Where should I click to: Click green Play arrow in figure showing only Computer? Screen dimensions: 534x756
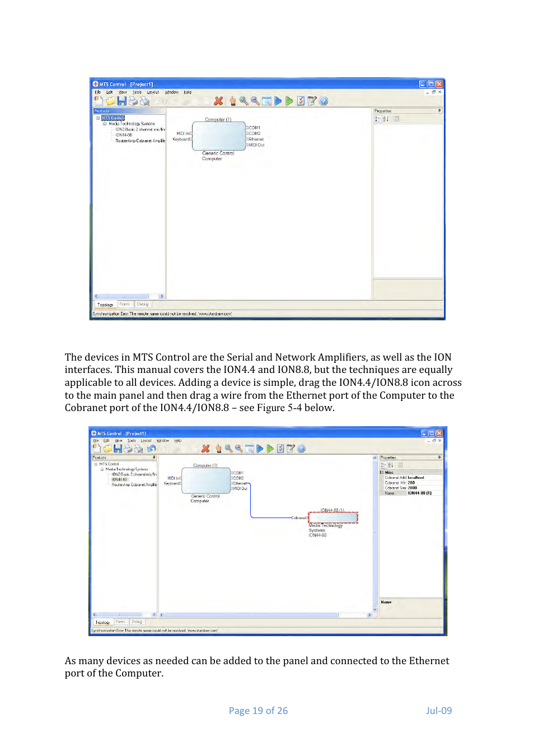(289, 101)
